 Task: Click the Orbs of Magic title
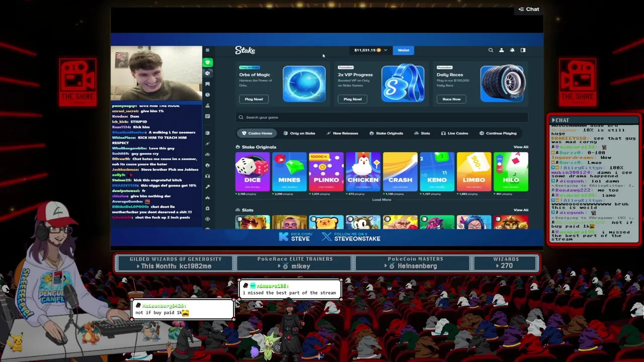pyautogui.click(x=255, y=74)
